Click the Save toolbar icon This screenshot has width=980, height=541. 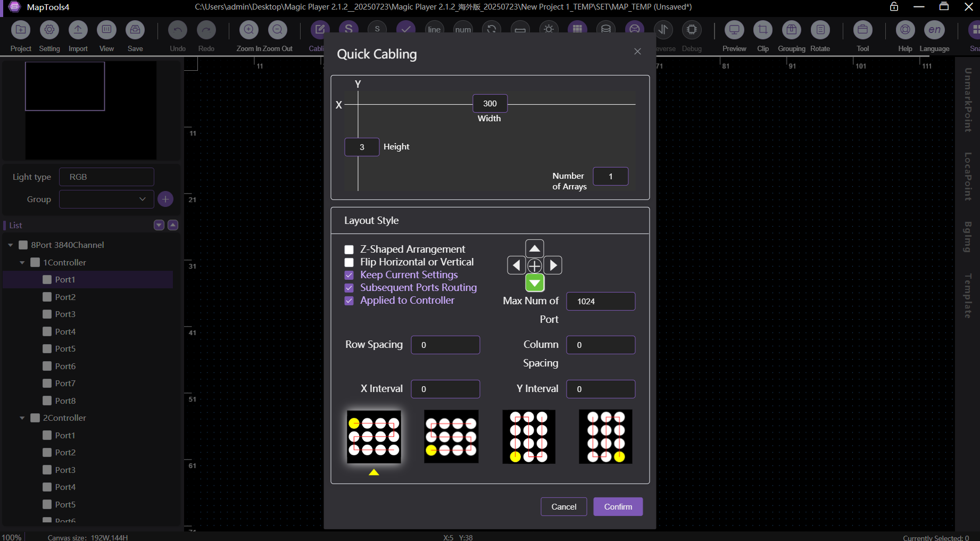(x=135, y=30)
